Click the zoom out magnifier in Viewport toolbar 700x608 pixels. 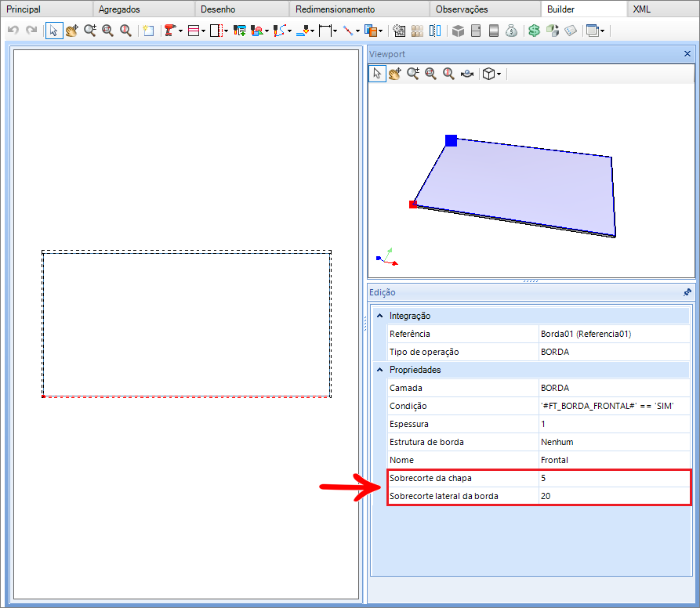point(431,74)
